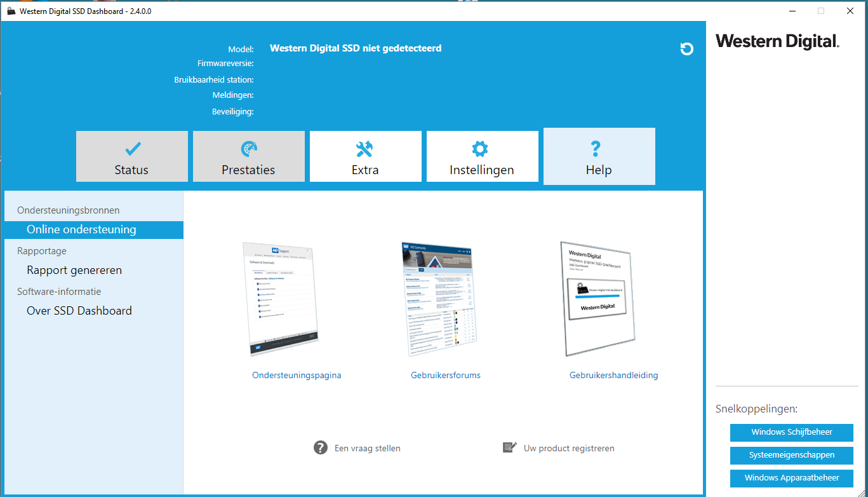Click 'Een vraag stellen' link
Image resolution: width=868 pixels, height=497 pixels.
click(x=368, y=448)
